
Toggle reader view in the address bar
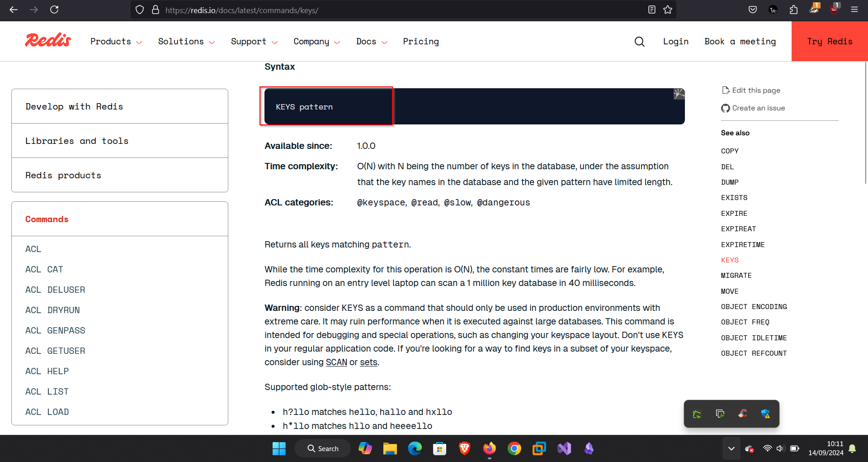coord(651,10)
